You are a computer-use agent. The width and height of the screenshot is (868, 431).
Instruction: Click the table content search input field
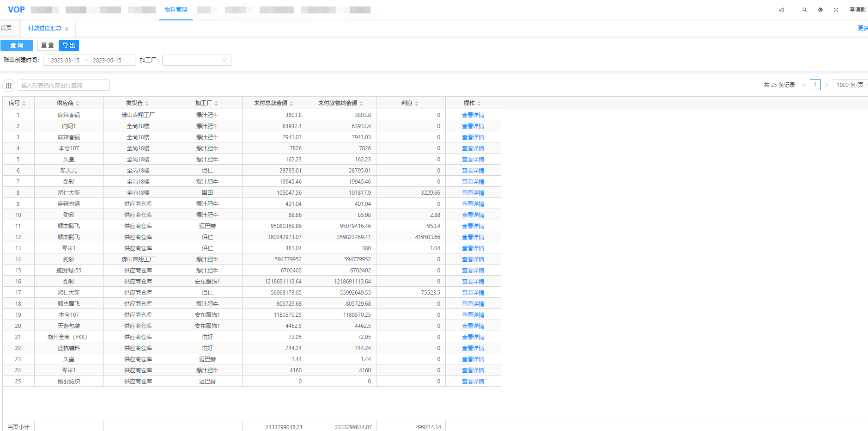click(x=64, y=86)
